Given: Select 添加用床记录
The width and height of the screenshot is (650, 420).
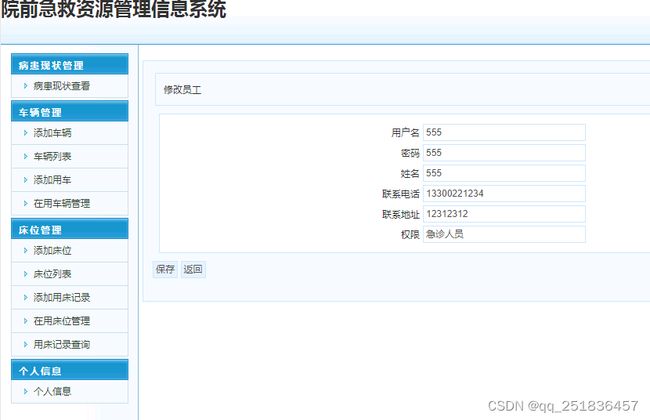Looking at the screenshot, I should (61, 297).
